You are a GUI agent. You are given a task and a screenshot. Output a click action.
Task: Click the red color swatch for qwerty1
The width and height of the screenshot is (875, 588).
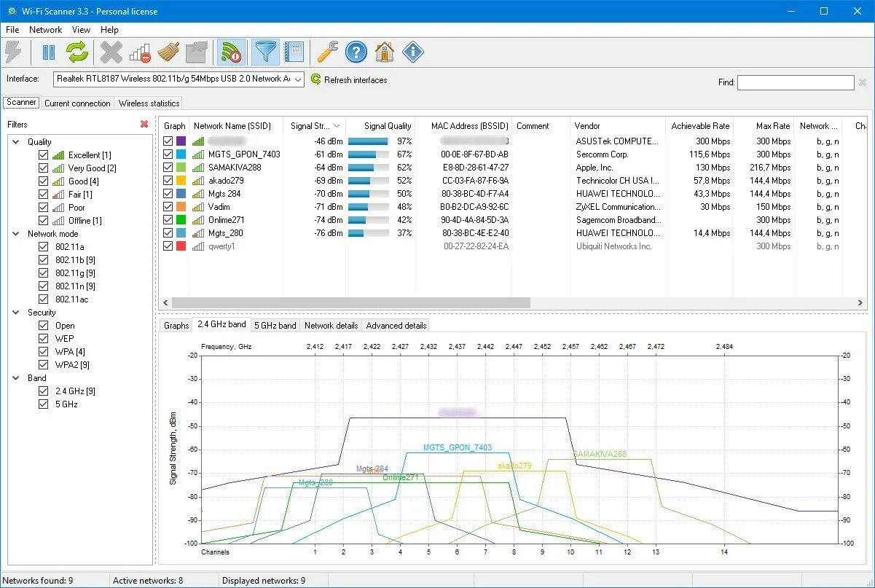pyautogui.click(x=181, y=246)
